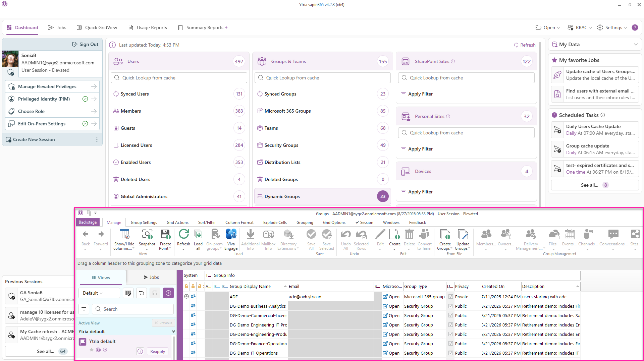Click the Sign Out button
Viewport: 644px width, 361px height.
click(x=86, y=44)
